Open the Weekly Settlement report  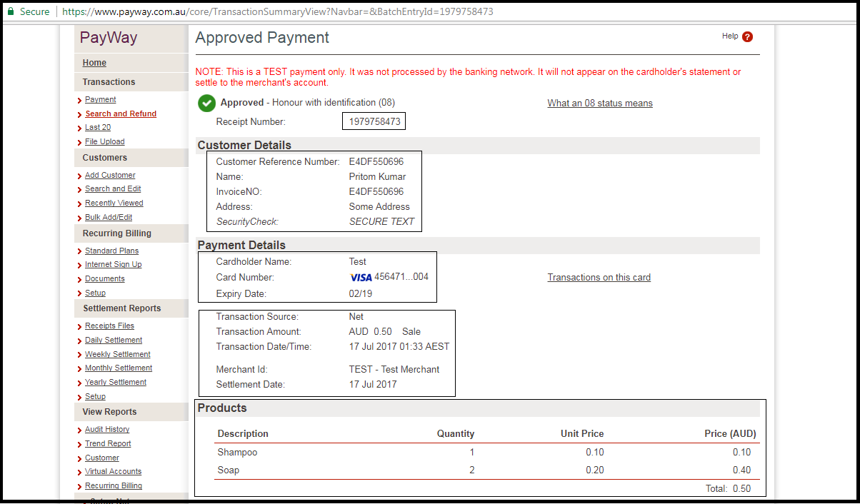tap(117, 353)
